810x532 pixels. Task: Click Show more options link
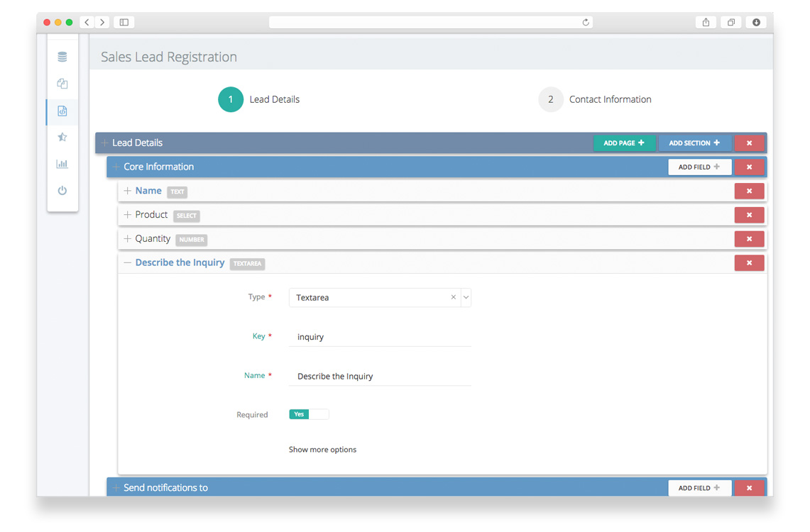pyautogui.click(x=322, y=450)
